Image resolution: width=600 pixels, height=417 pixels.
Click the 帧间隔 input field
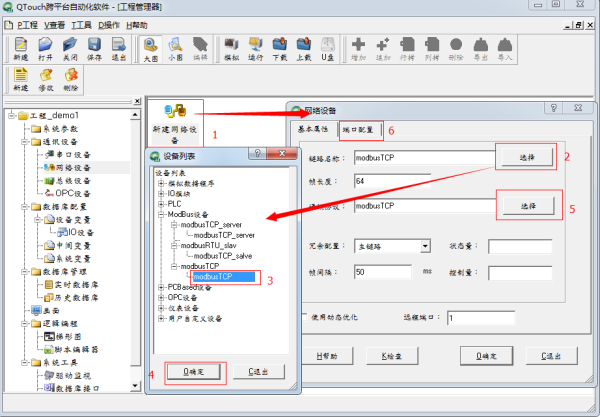(x=381, y=272)
